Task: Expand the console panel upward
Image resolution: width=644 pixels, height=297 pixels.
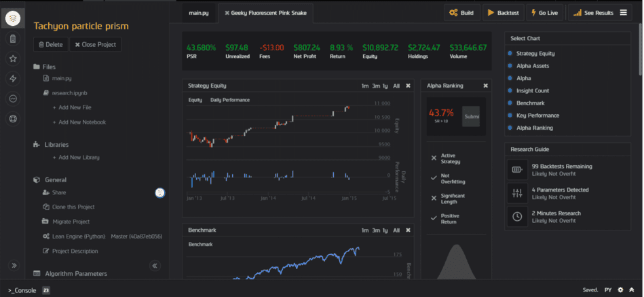Action: (x=632, y=290)
